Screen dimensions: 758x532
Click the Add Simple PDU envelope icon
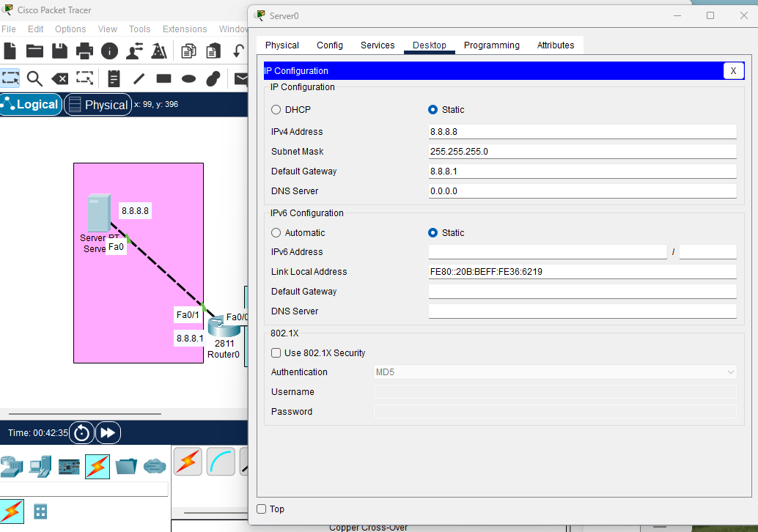point(241,78)
